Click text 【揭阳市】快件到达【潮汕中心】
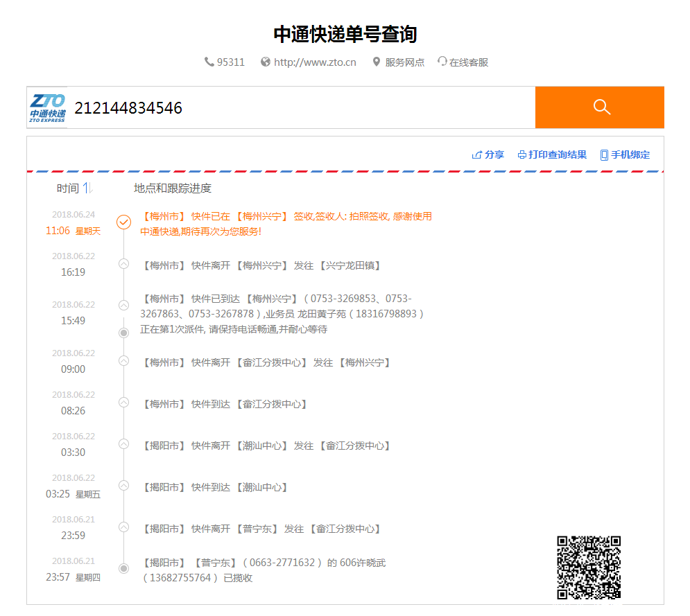690x616 pixels. 214,487
